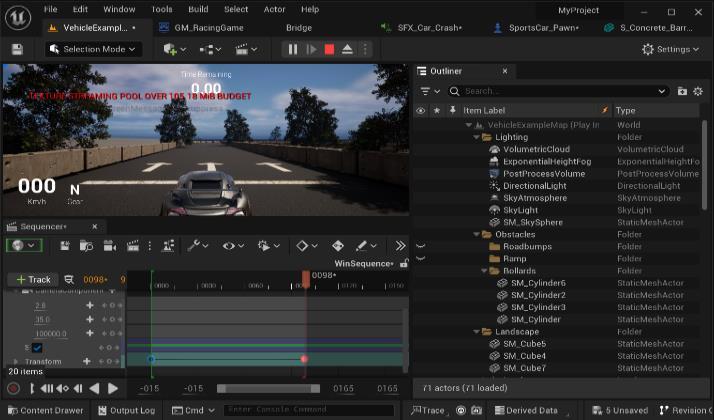Close the Sequencer panel tab
The width and height of the screenshot is (714, 420).
click(x=95, y=226)
